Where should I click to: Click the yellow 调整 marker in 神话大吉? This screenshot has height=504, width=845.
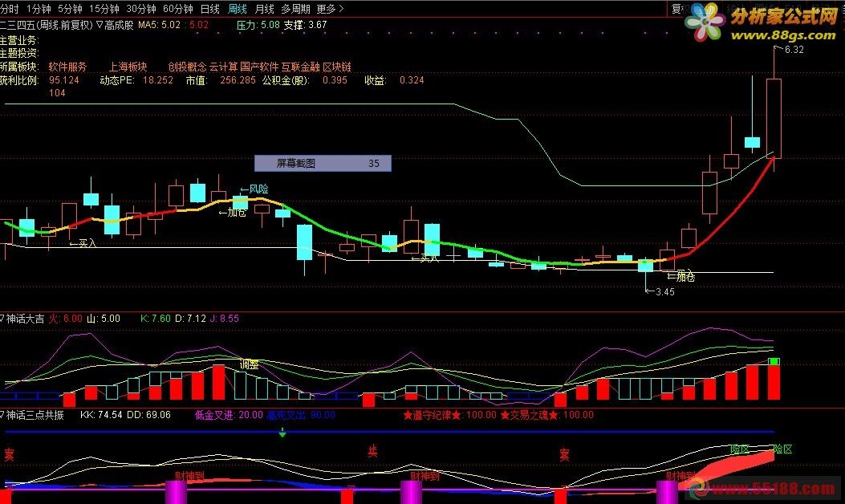[x=249, y=365]
